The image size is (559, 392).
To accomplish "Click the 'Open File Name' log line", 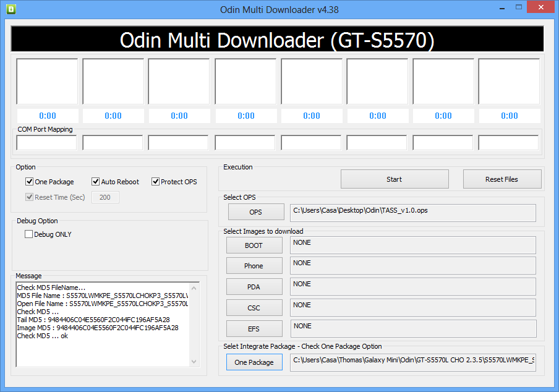I will pyautogui.click(x=102, y=304).
